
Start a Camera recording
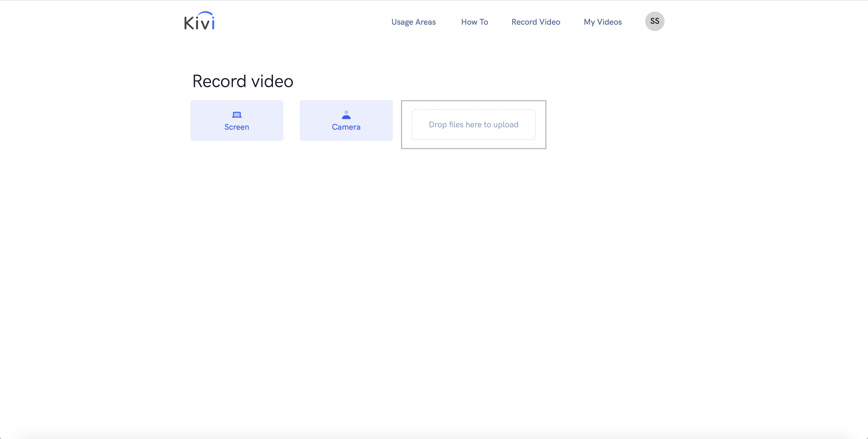[x=346, y=120]
